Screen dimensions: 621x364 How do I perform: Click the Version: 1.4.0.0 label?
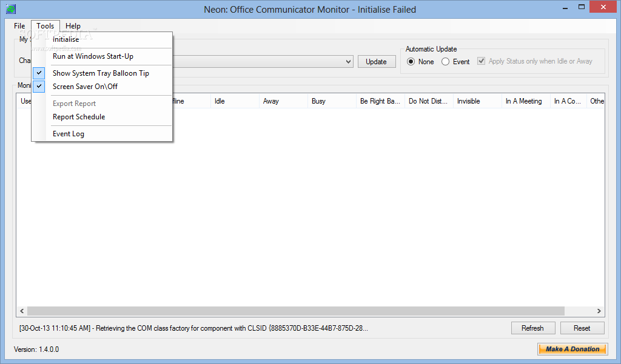[x=36, y=349]
